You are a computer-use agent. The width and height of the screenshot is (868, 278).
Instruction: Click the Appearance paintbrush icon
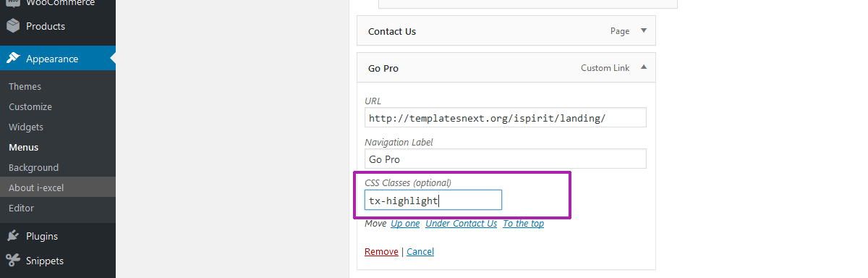point(13,59)
